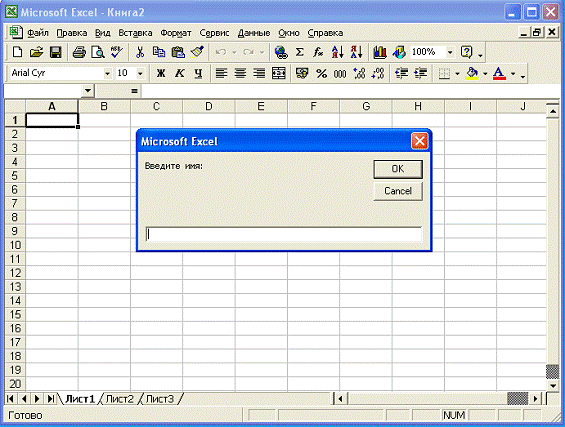Image resolution: width=565 pixels, height=427 pixels.
Task: Increase decimal places icon
Action: point(359,74)
